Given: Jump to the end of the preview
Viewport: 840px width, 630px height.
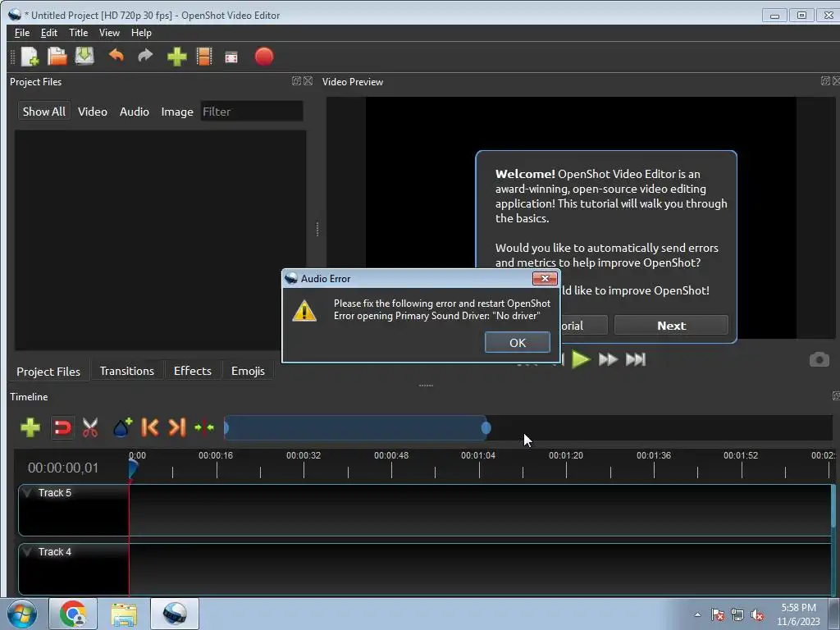Looking at the screenshot, I should point(636,359).
